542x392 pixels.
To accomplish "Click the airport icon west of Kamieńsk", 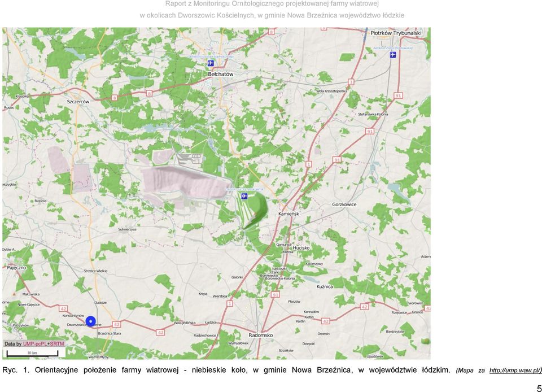I will [x=244, y=196].
